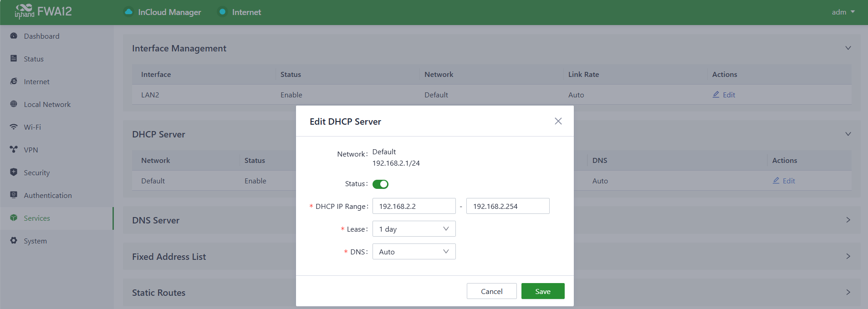This screenshot has height=309, width=868.
Task: Toggle the DHCP Status switch off
Action: [380, 184]
